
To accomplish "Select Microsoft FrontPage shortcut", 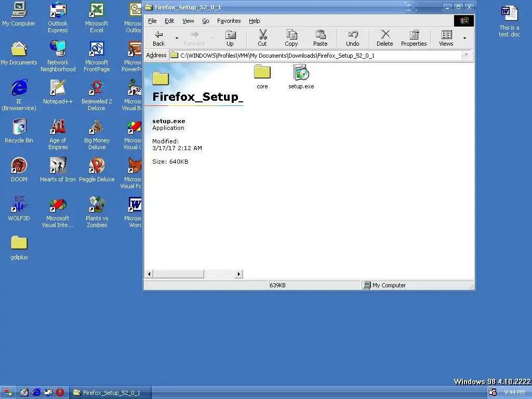I will 97,56.
